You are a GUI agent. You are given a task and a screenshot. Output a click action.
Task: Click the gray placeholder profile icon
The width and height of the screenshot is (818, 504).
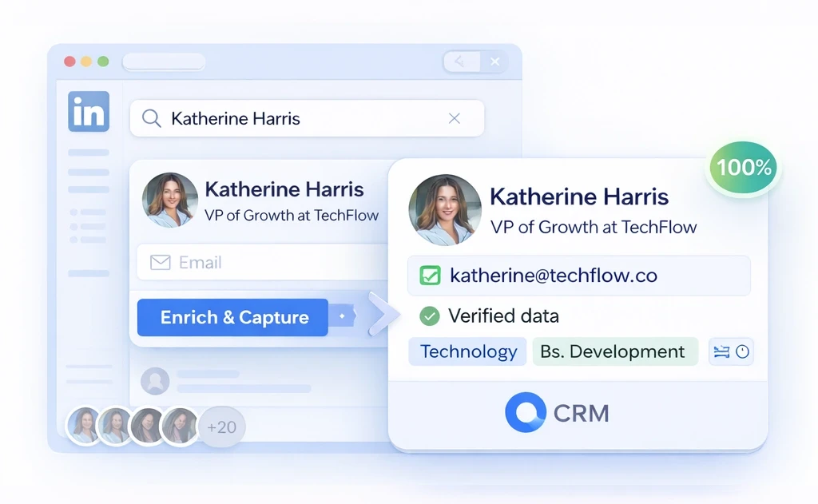click(x=155, y=381)
